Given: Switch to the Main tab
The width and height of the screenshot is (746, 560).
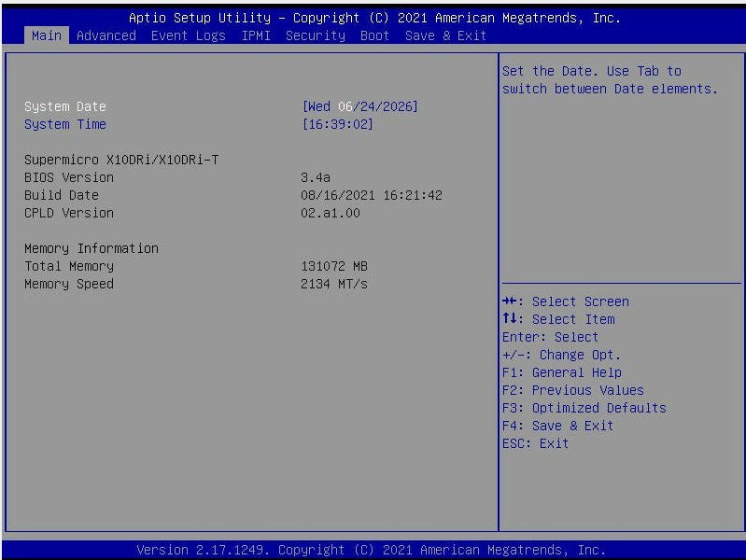Looking at the screenshot, I should click(46, 35).
